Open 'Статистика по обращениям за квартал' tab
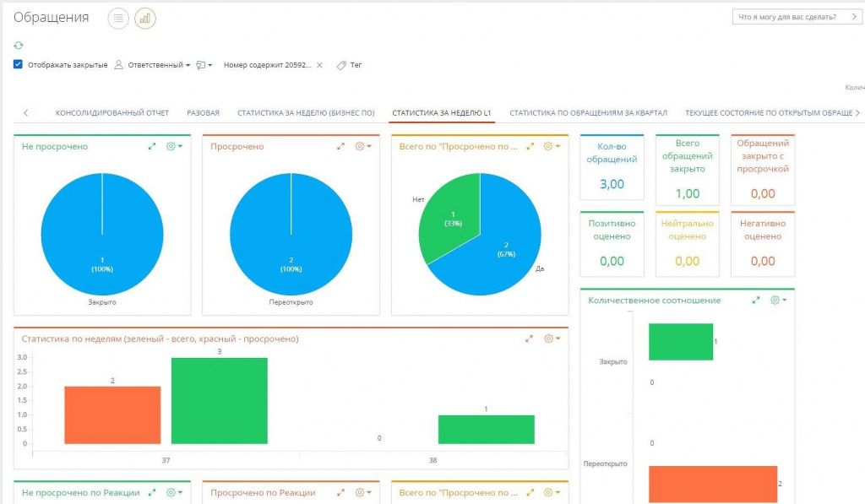 point(588,112)
